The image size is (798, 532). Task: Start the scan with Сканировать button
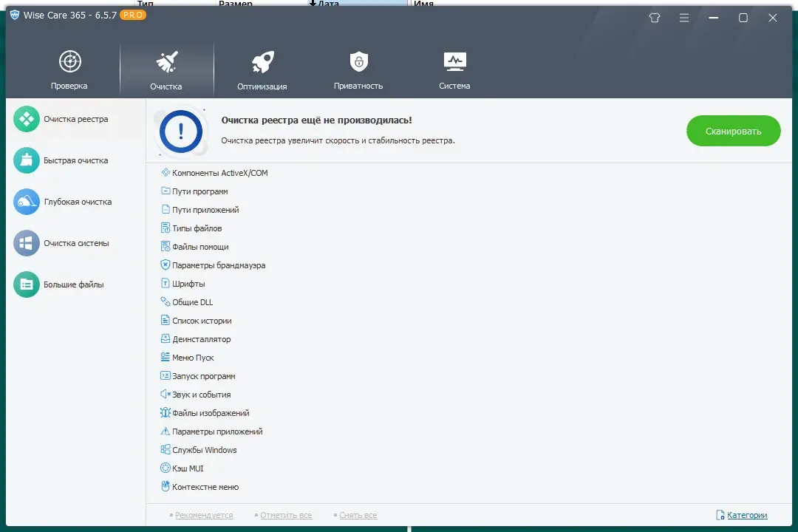734,131
